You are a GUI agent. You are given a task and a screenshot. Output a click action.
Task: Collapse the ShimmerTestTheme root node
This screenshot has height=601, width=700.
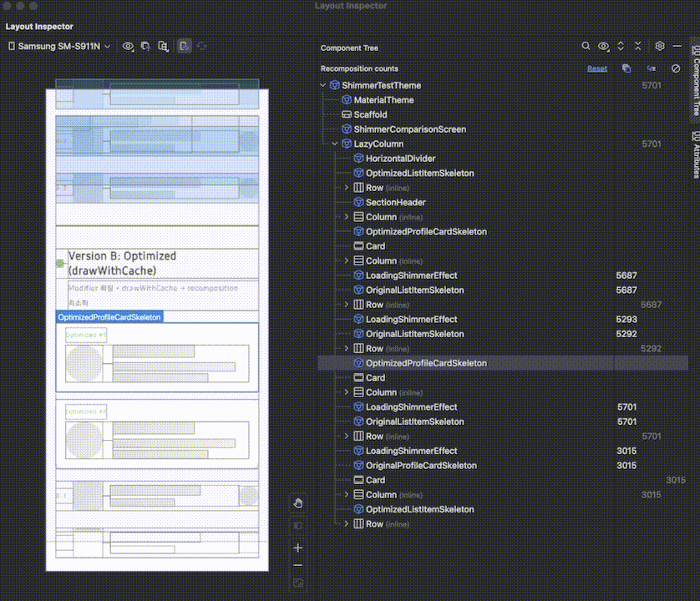click(x=322, y=85)
